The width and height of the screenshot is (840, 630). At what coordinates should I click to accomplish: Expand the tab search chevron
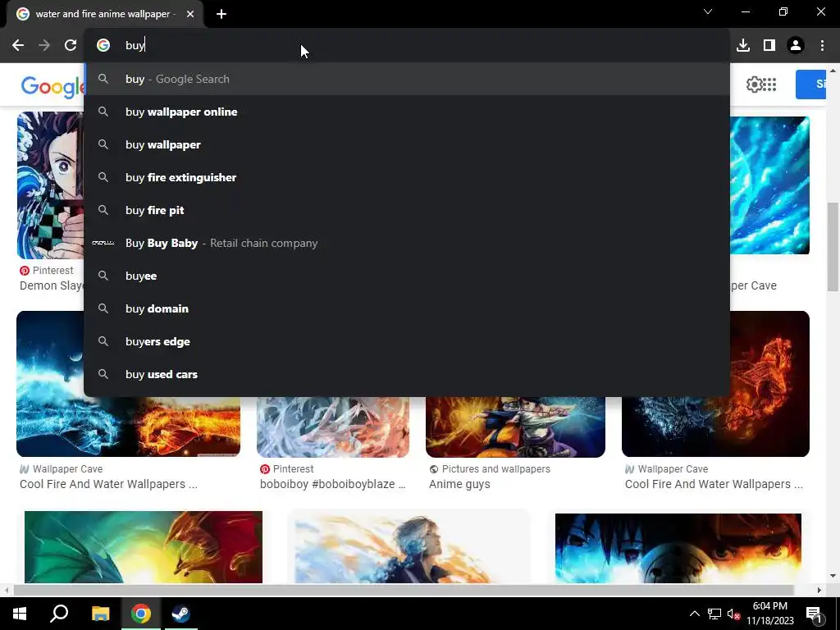708,11
